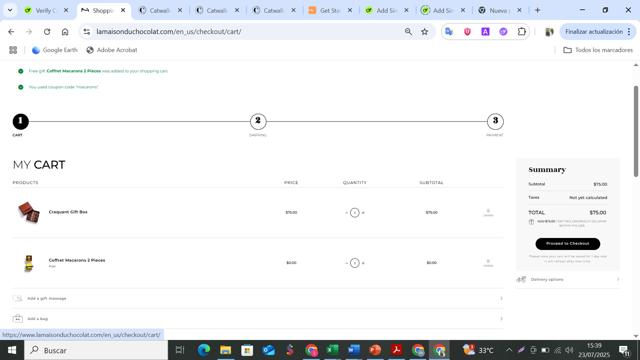Decrease quantity of Croquant Gift Box
640x360 pixels.
click(x=347, y=213)
